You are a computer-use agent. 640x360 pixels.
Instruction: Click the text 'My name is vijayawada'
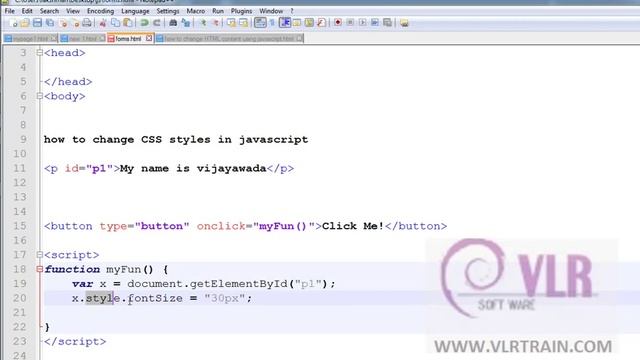[x=193, y=169]
